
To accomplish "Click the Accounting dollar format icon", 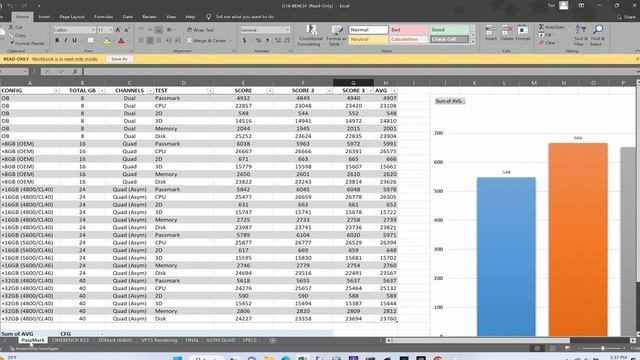I will coord(245,40).
